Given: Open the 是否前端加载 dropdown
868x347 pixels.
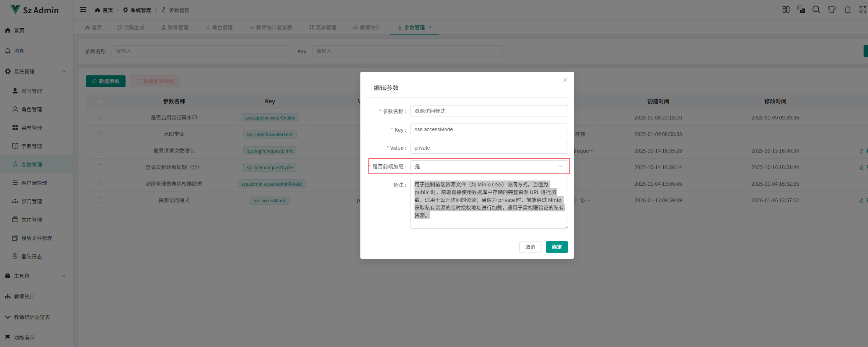Looking at the screenshot, I should (488, 166).
